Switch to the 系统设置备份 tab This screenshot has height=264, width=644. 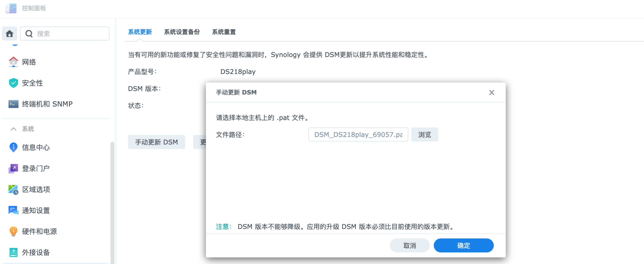tap(182, 32)
